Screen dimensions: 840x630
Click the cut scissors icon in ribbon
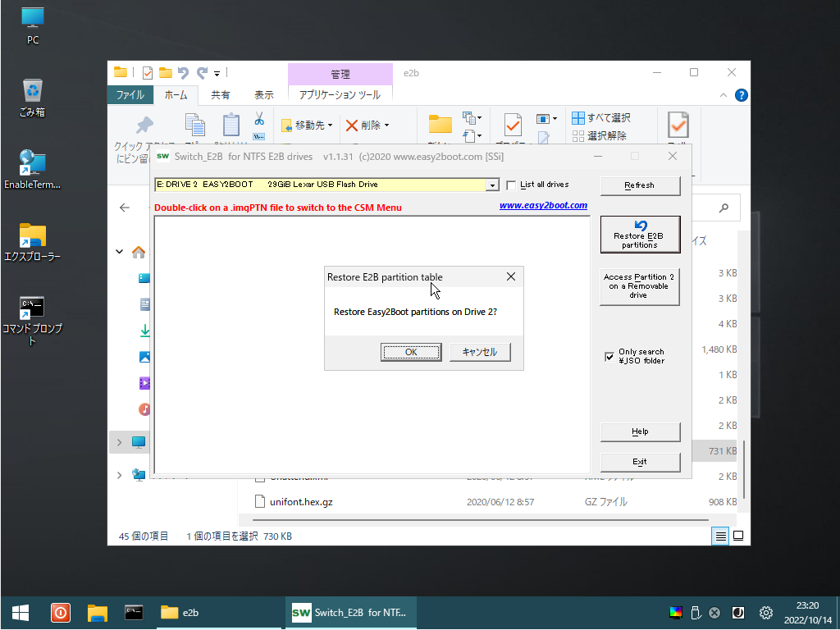click(x=259, y=118)
